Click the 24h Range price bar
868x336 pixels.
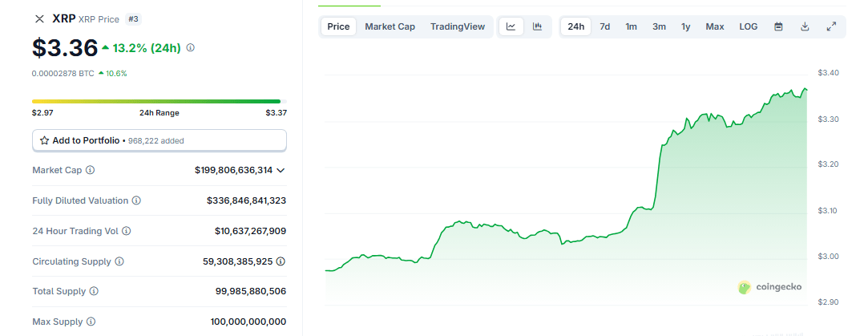pos(159,101)
